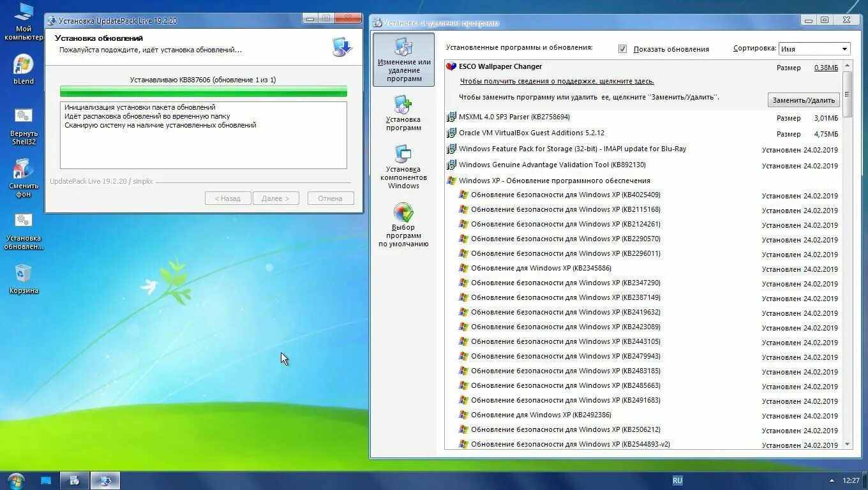Click the Заменить/Удалить button
This screenshot has height=490, width=868.
(804, 100)
